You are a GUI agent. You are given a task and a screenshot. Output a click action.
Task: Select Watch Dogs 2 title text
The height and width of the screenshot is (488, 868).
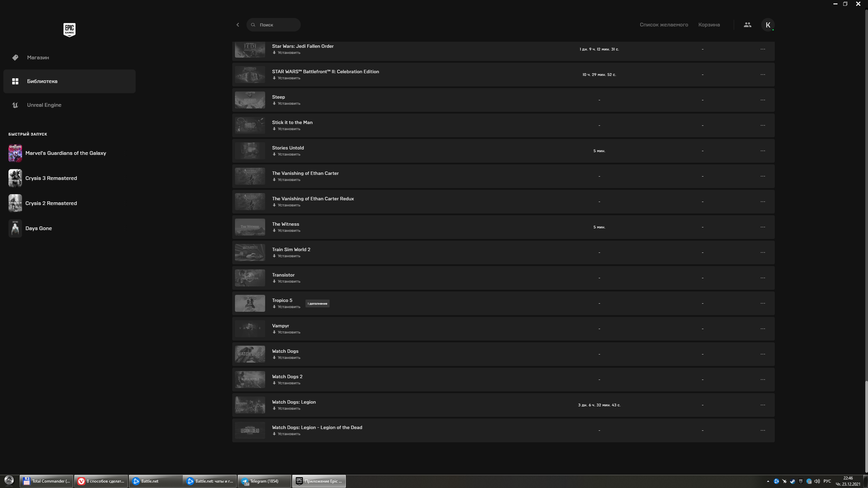point(287,377)
